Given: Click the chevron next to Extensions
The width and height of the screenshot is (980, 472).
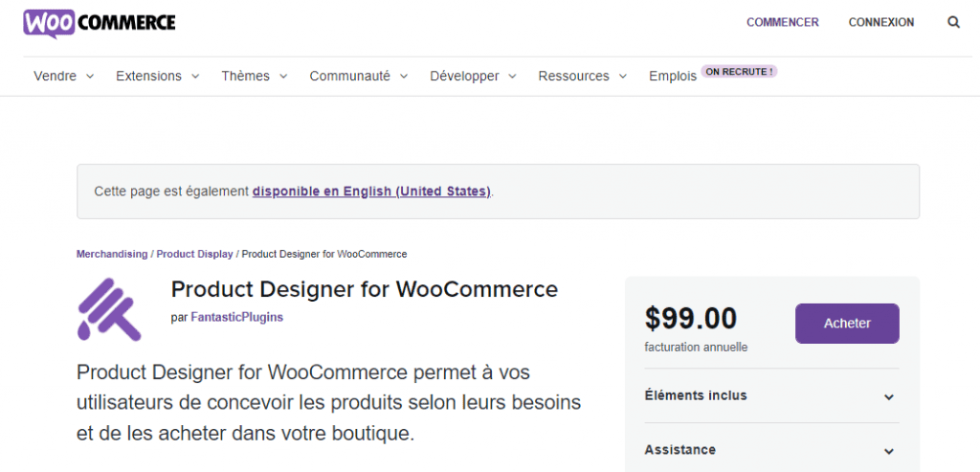Looking at the screenshot, I should point(195,77).
